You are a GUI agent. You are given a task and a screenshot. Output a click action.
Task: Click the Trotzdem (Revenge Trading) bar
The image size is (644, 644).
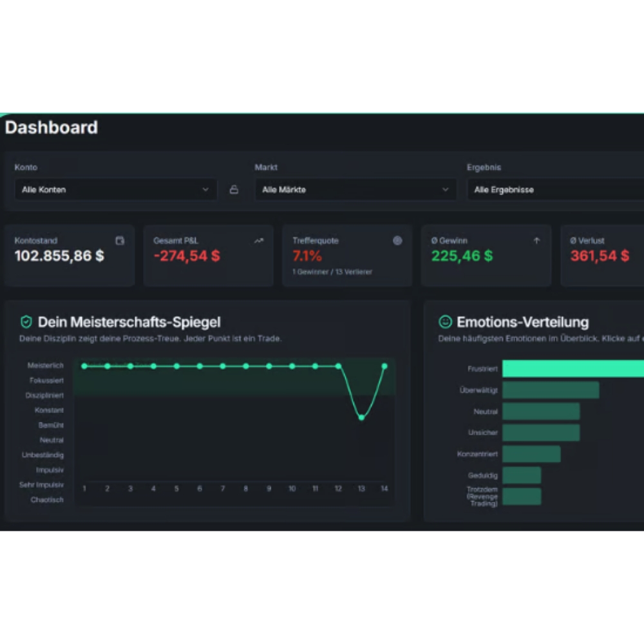coord(521,496)
